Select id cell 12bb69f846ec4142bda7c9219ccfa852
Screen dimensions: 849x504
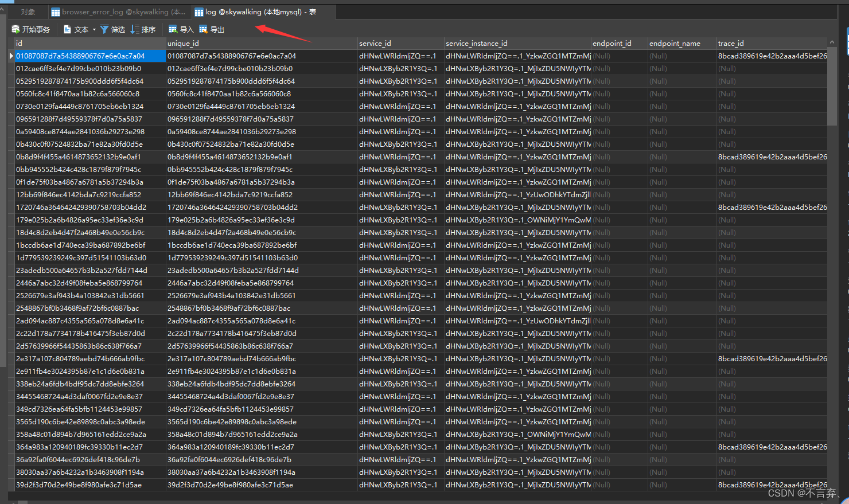(90, 195)
